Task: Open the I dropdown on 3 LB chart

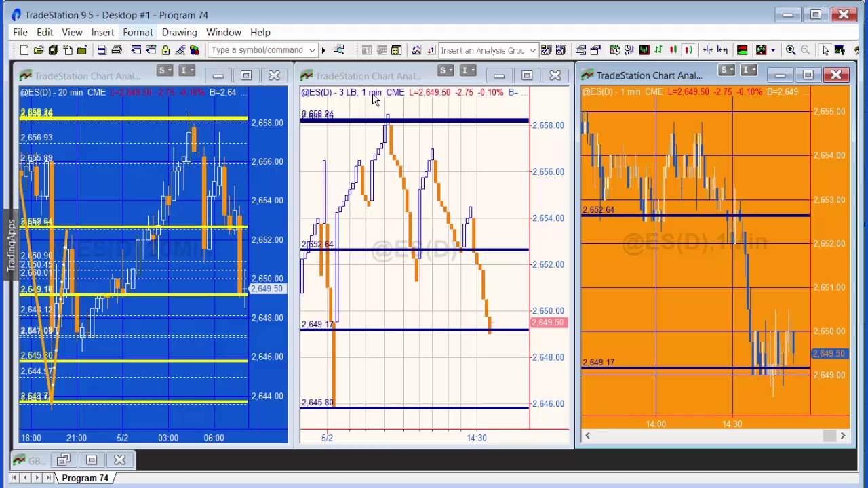Action: 468,70
